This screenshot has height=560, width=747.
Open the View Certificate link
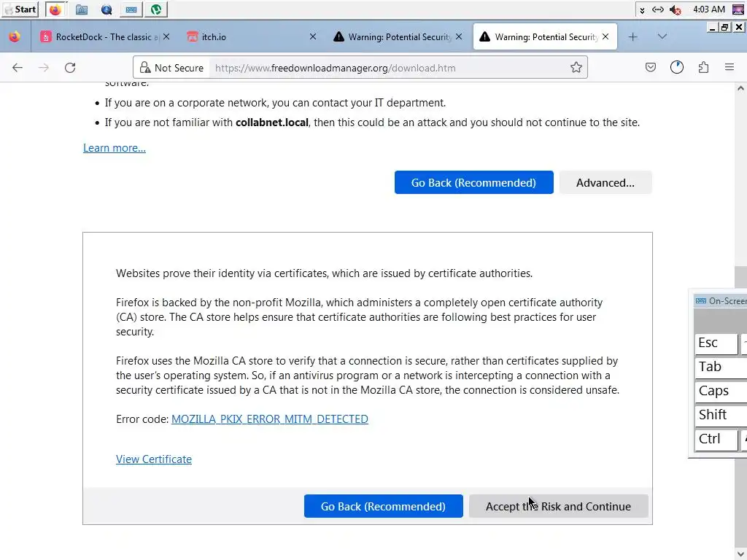point(154,459)
